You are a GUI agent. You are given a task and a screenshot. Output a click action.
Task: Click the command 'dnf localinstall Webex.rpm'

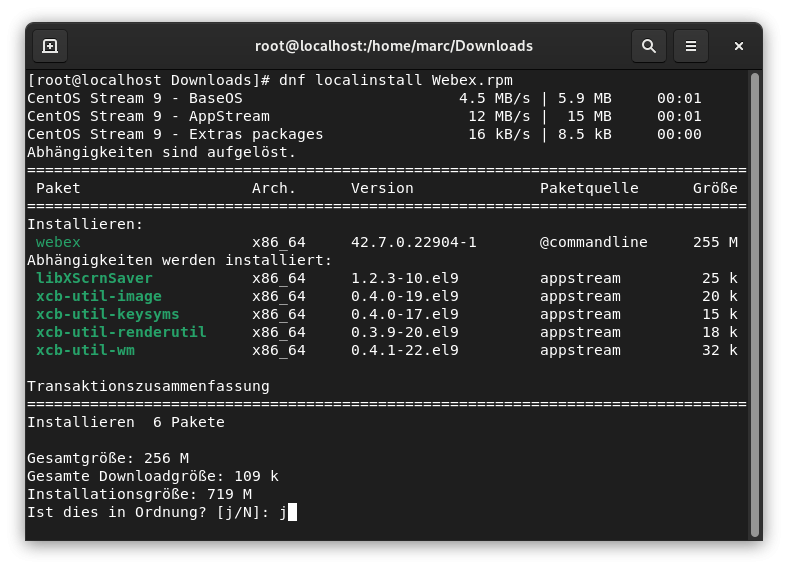[x=396, y=80]
